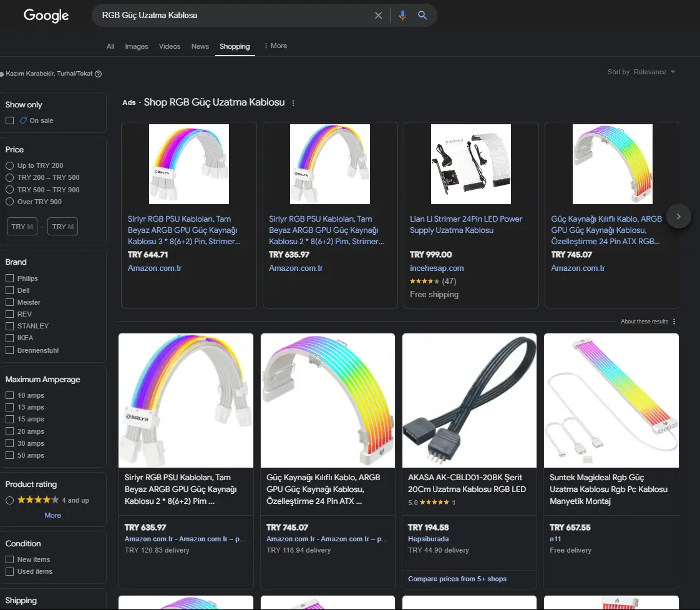Click next arrow on ads carousel
Image resolution: width=700 pixels, height=610 pixels.
[x=678, y=216]
